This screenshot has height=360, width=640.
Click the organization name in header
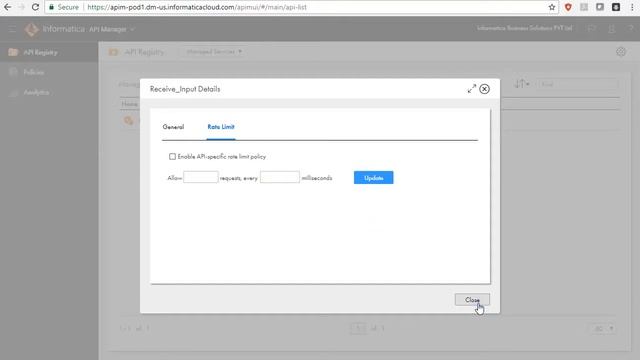(524, 28)
